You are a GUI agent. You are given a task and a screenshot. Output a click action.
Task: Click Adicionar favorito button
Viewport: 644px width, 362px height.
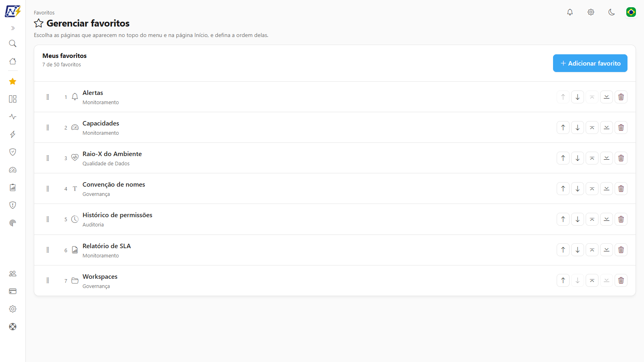click(590, 63)
